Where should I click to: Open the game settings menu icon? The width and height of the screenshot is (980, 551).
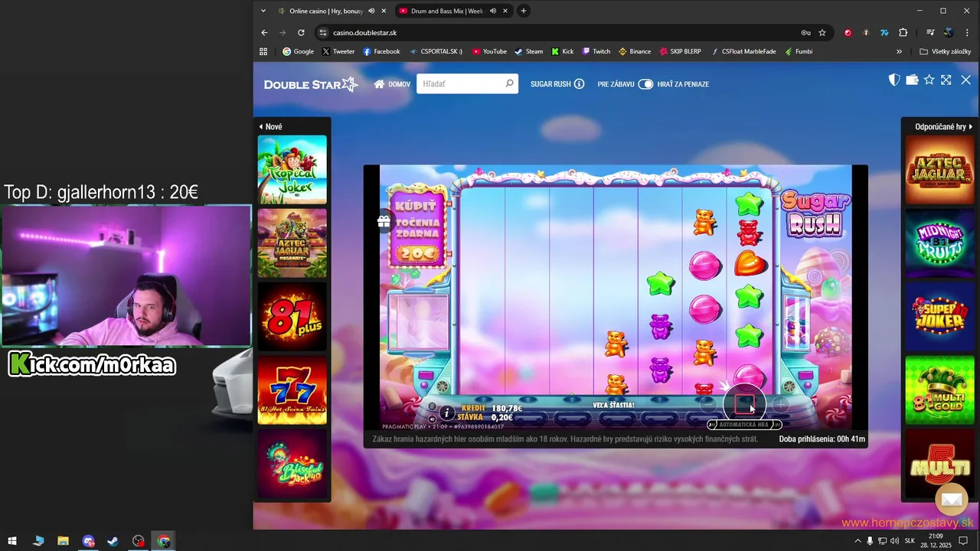click(x=432, y=406)
